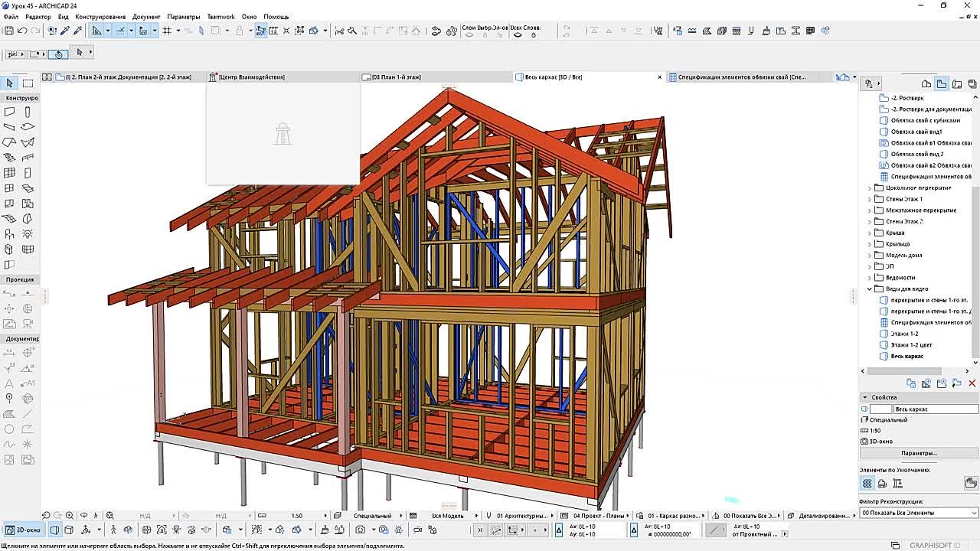
Task: Select the Stair tool in the toolbox
Action: 10,158
